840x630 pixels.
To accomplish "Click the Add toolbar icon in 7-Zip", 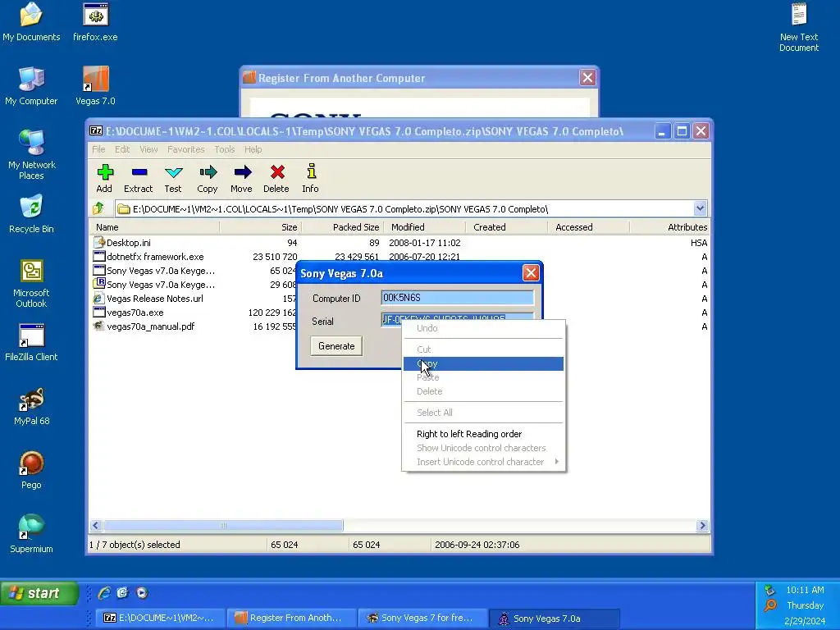I will click(104, 178).
